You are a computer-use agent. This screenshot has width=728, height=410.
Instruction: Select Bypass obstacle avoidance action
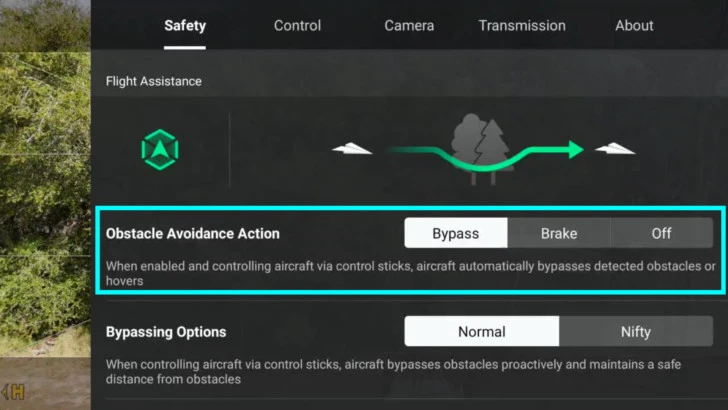456,233
